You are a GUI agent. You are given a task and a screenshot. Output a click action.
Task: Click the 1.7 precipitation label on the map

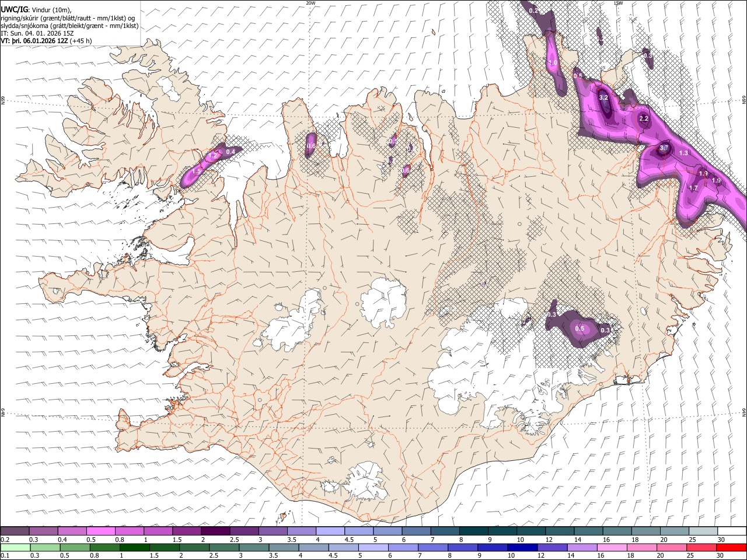click(693, 188)
